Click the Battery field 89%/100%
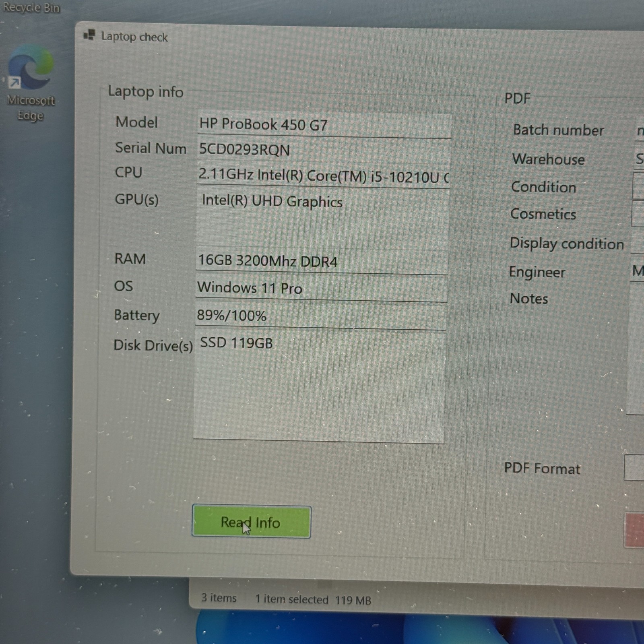 321,316
